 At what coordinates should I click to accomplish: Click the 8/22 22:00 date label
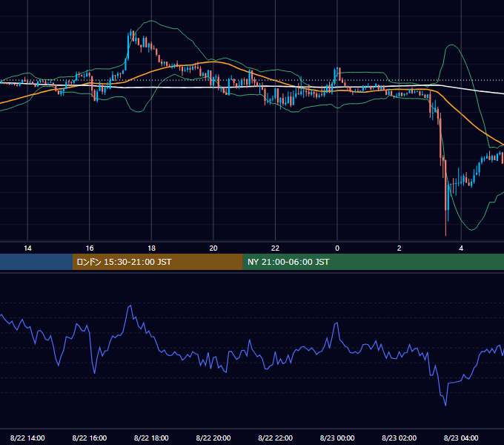(x=275, y=438)
